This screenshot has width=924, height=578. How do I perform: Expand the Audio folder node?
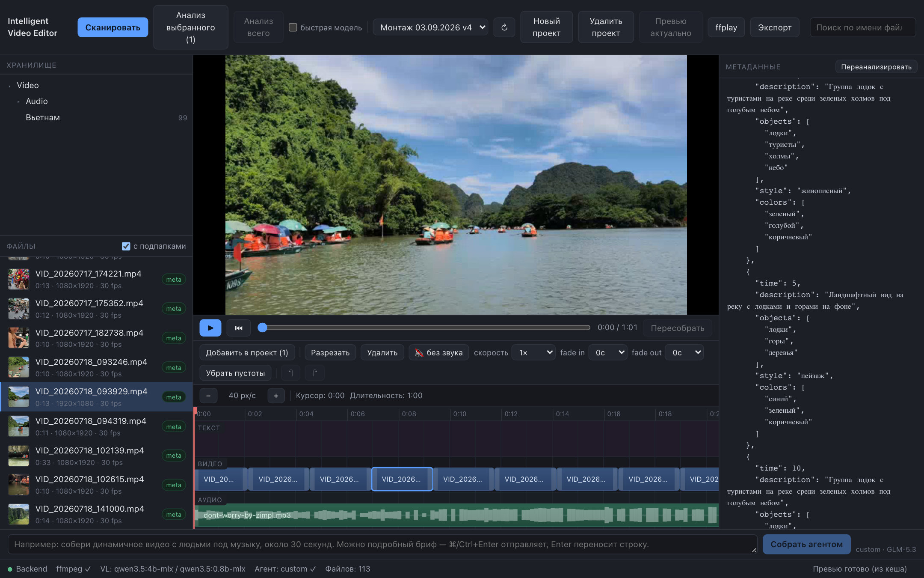(18, 101)
